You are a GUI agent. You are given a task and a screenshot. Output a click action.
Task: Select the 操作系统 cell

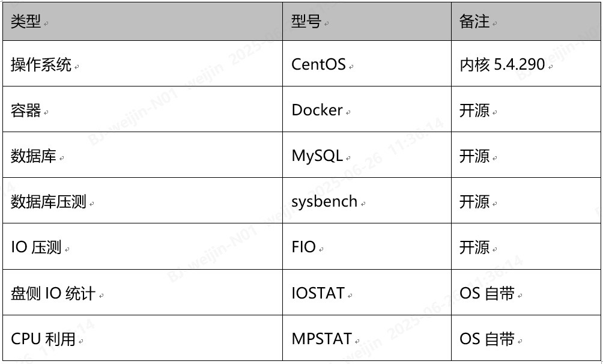(41, 64)
